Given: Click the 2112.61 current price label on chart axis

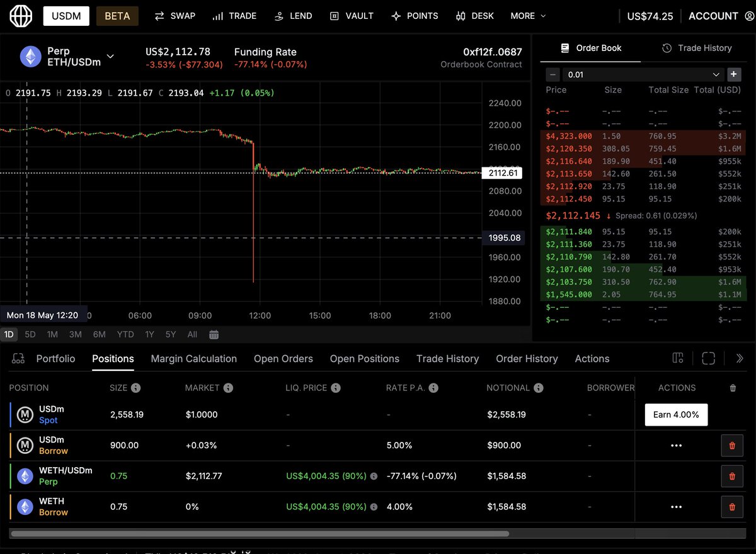Looking at the screenshot, I should pyautogui.click(x=501, y=172).
